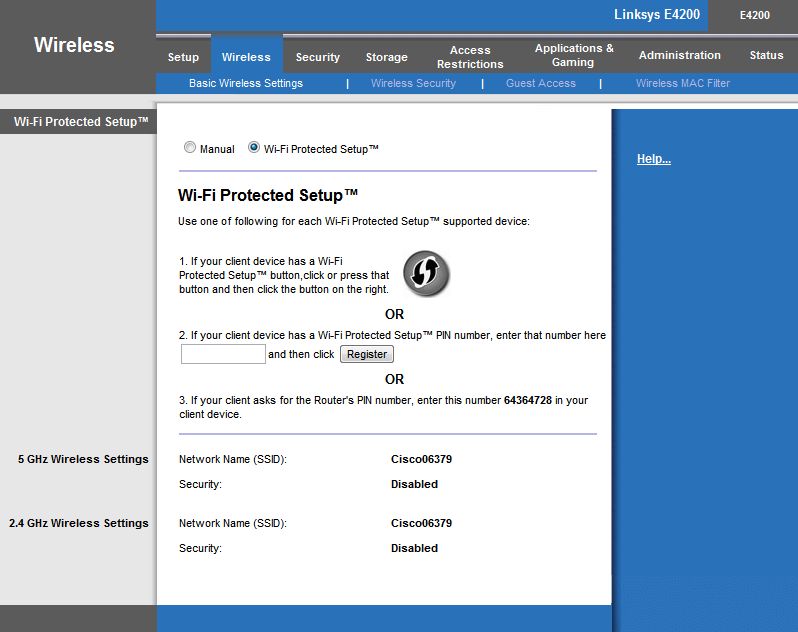798x632 pixels.
Task: Click the 2.4 GHz SSID value Cisco06379
Action: tap(421, 523)
